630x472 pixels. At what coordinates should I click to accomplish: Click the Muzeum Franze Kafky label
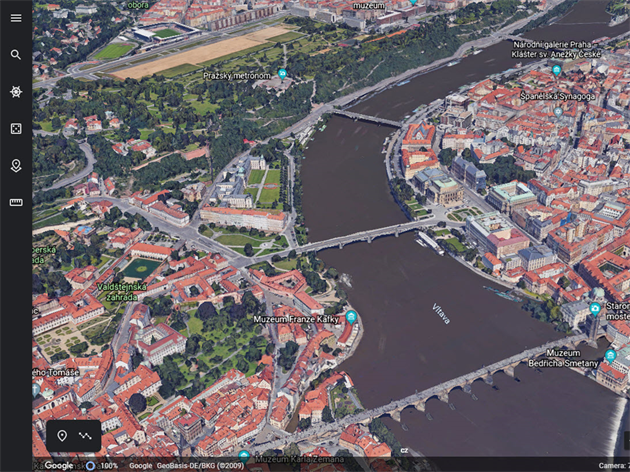296,319
